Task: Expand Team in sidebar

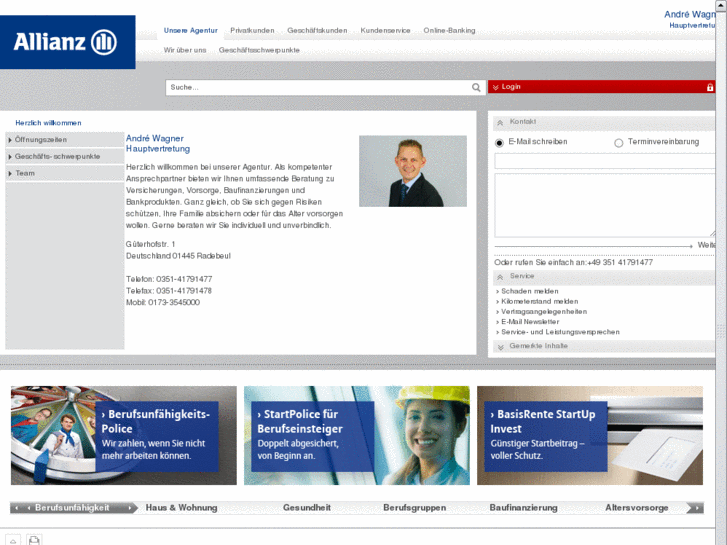Action: 65,173
